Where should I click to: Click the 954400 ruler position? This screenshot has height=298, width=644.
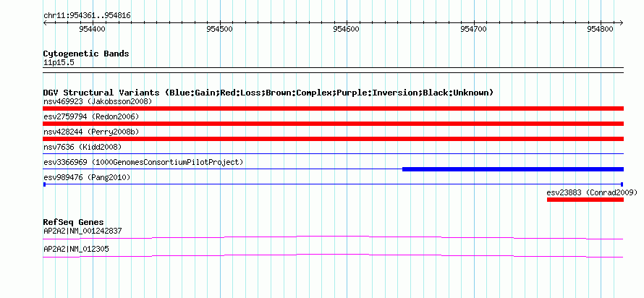tap(93, 29)
